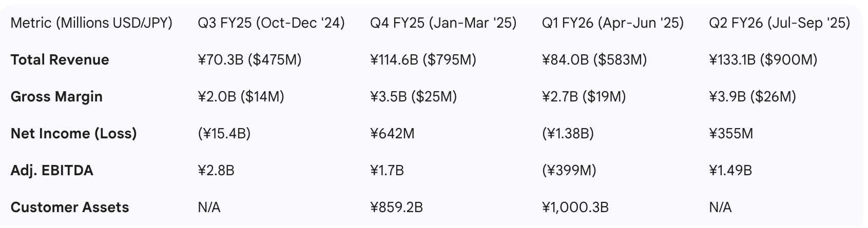The image size is (868, 228).
Task: Click the Adj. EBITDA row label
Action: [52, 171]
